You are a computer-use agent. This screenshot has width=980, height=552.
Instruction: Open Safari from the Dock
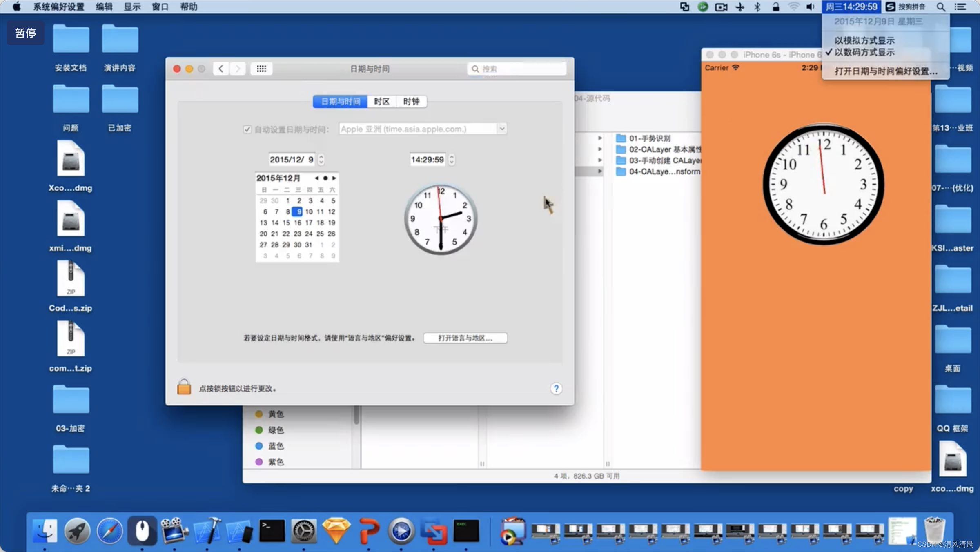[109, 531]
